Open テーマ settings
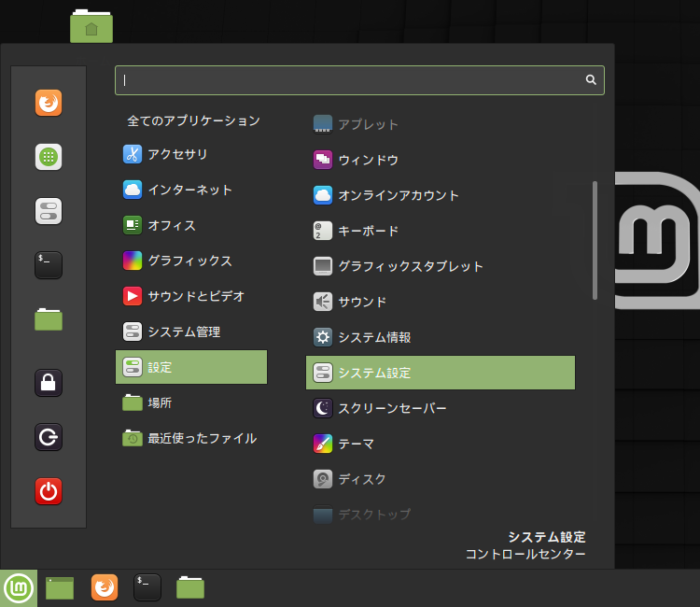Image resolution: width=700 pixels, height=607 pixels. click(441, 444)
